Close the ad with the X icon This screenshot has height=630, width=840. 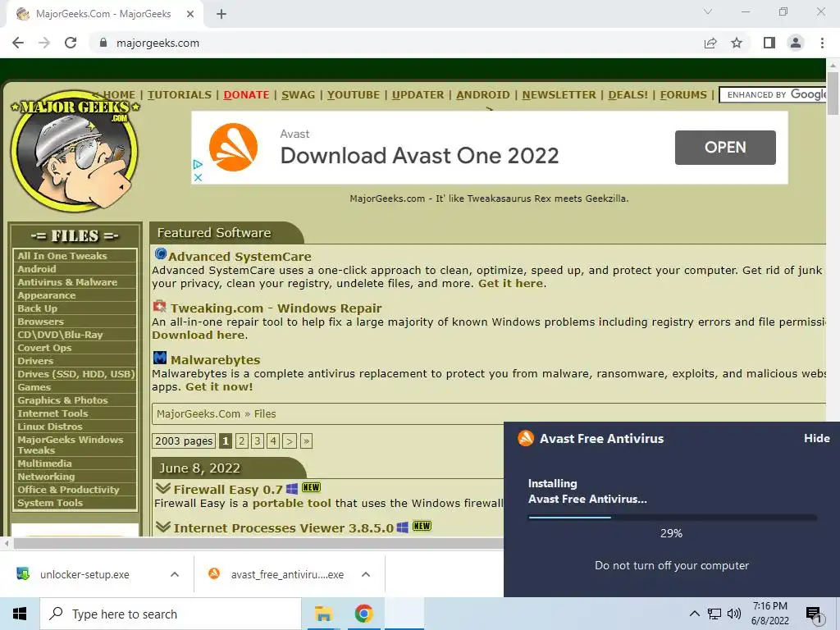pos(198,177)
